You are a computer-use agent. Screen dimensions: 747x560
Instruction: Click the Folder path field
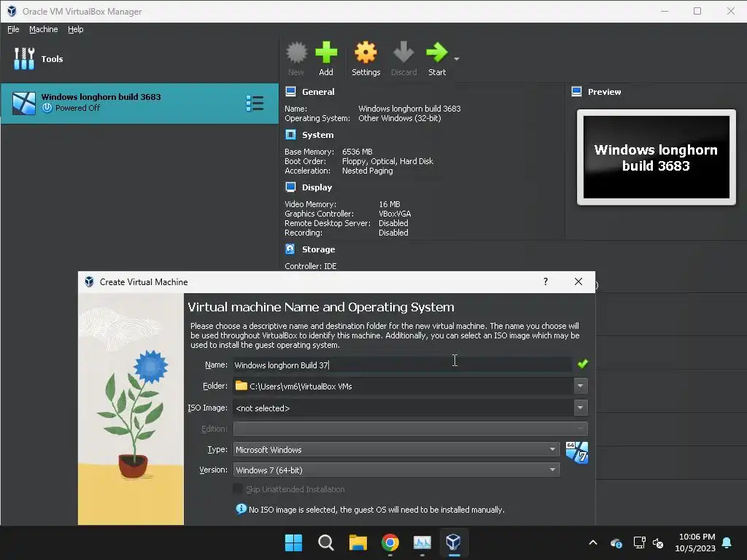(x=403, y=386)
